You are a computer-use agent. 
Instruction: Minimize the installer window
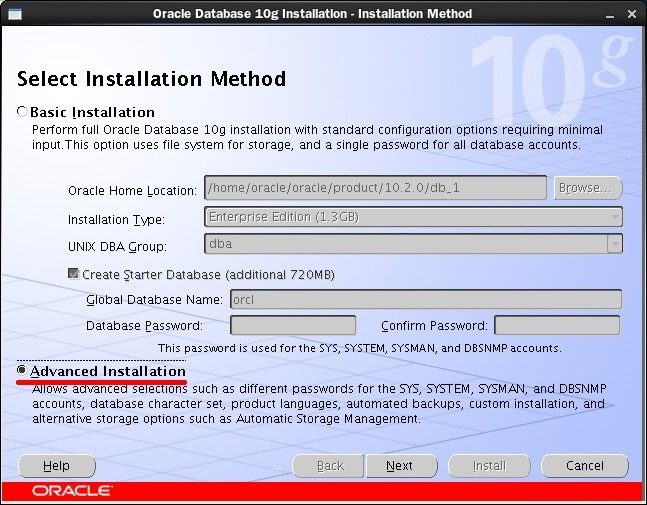(x=610, y=15)
